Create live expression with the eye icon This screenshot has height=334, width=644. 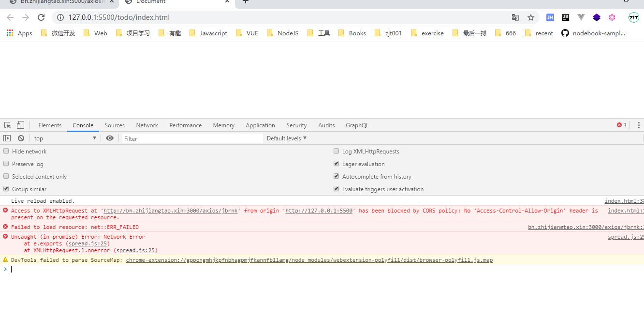point(110,138)
